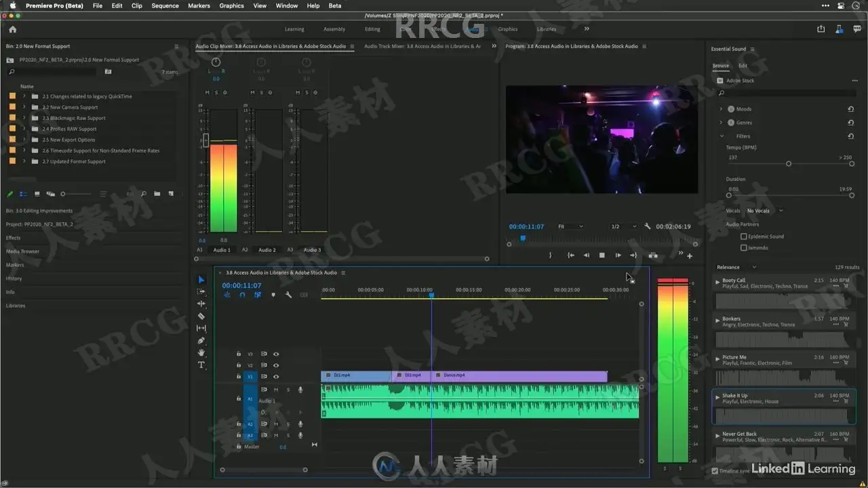The image size is (868, 488).
Task: Add Booty Call to cart
Action: [x=846, y=286]
